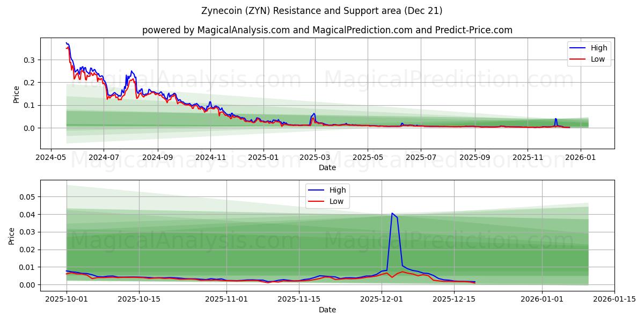Click the Date axis label of the bottom chart
This screenshot has height=322, width=644.
pos(328,310)
